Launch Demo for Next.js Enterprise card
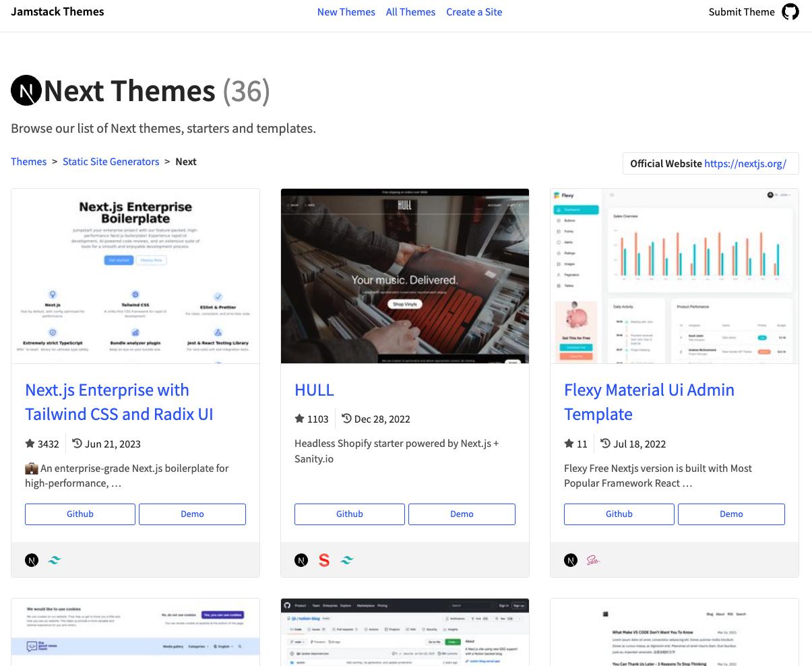This screenshot has width=812, height=666. click(192, 514)
